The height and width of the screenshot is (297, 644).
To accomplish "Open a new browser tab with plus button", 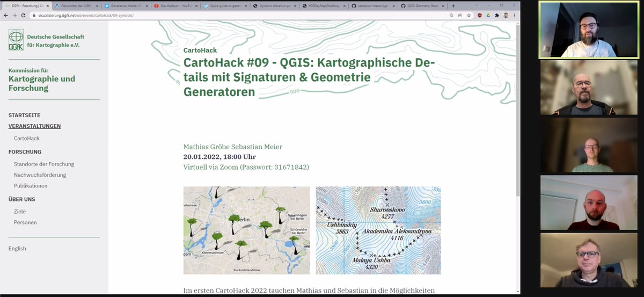I will click(x=453, y=5).
